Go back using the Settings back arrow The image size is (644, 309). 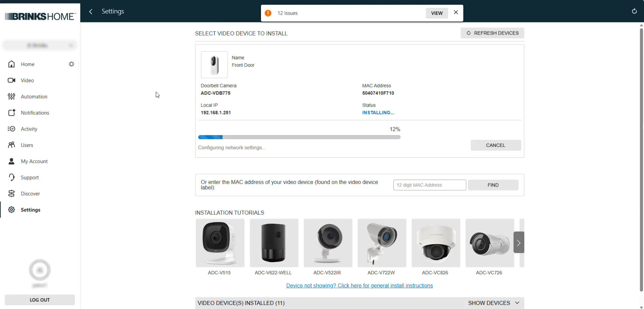pyautogui.click(x=91, y=12)
